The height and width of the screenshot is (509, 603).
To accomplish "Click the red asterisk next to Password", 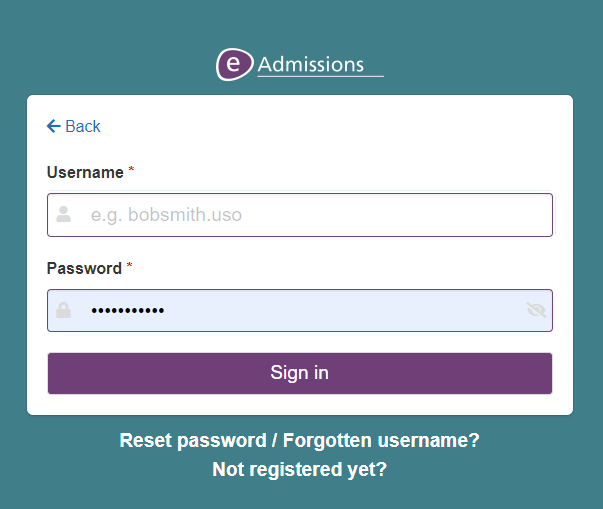I will click(130, 268).
